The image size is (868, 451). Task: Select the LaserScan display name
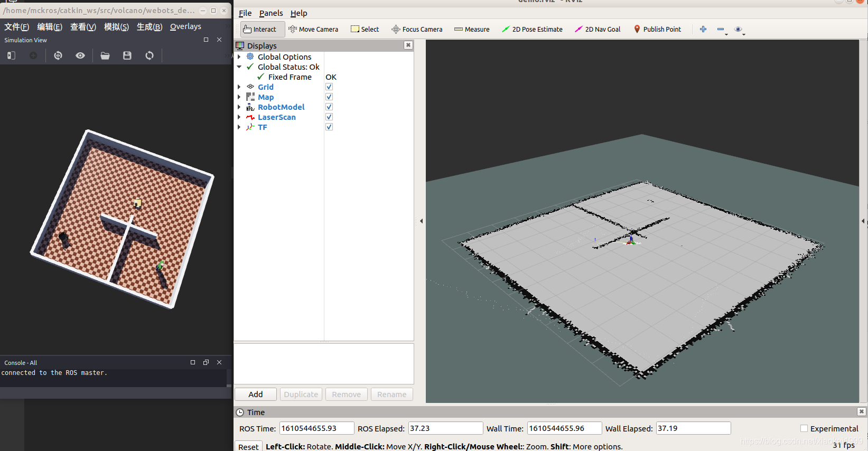pyautogui.click(x=277, y=117)
